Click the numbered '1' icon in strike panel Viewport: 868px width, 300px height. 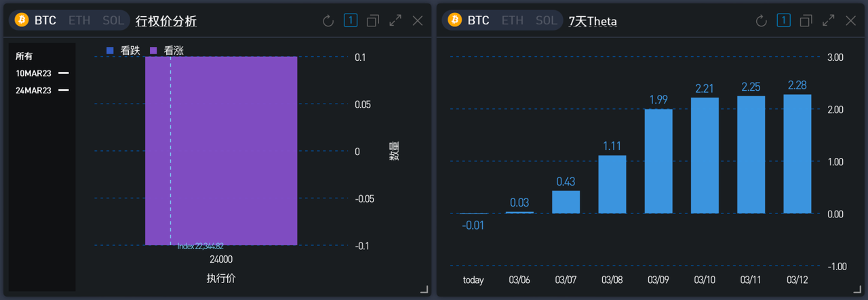tap(351, 20)
